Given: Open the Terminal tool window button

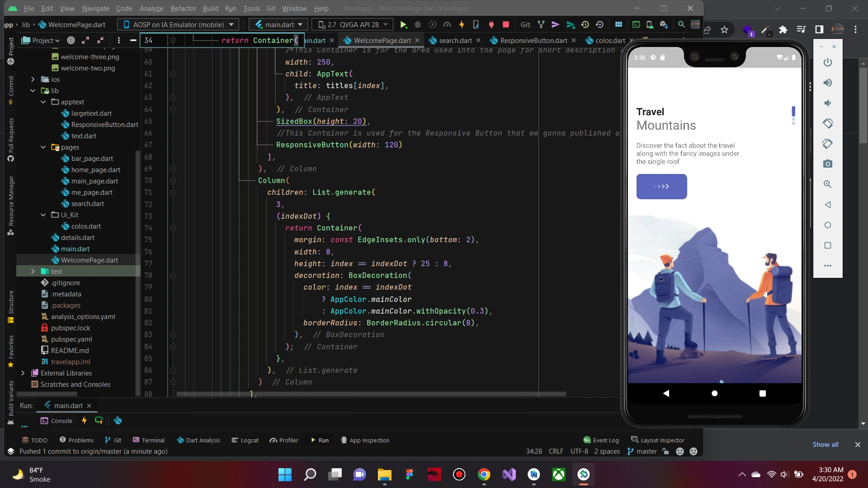Looking at the screenshot, I should pyautogui.click(x=148, y=440).
